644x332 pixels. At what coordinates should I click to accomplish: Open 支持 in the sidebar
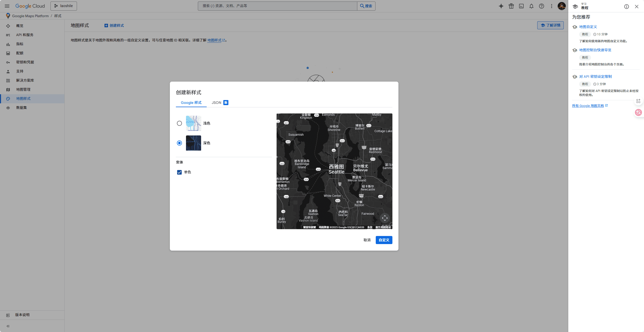32,71
